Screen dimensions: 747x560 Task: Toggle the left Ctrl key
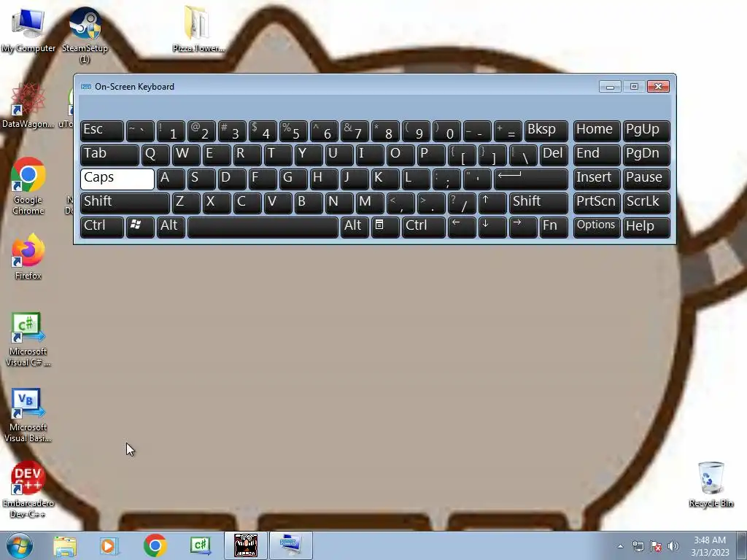[102, 227]
